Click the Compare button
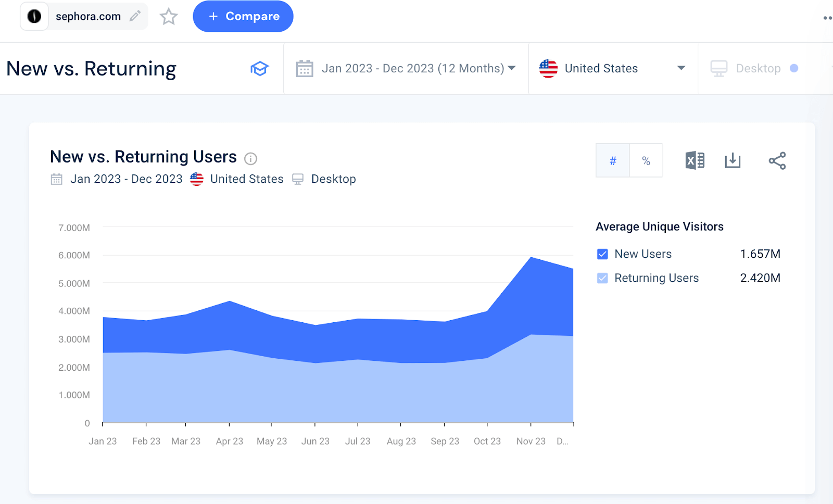Viewport: 833px width, 504px height. click(x=243, y=16)
